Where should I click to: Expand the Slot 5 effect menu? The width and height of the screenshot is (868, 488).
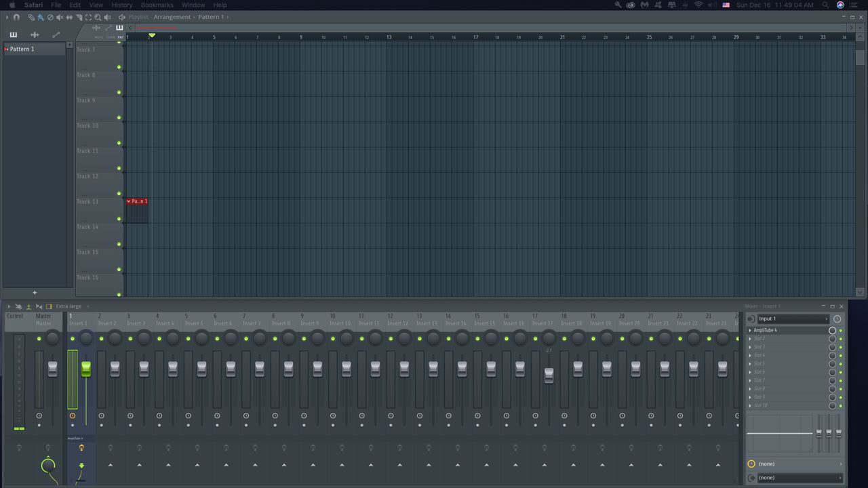pyautogui.click(x=750, y=364)
